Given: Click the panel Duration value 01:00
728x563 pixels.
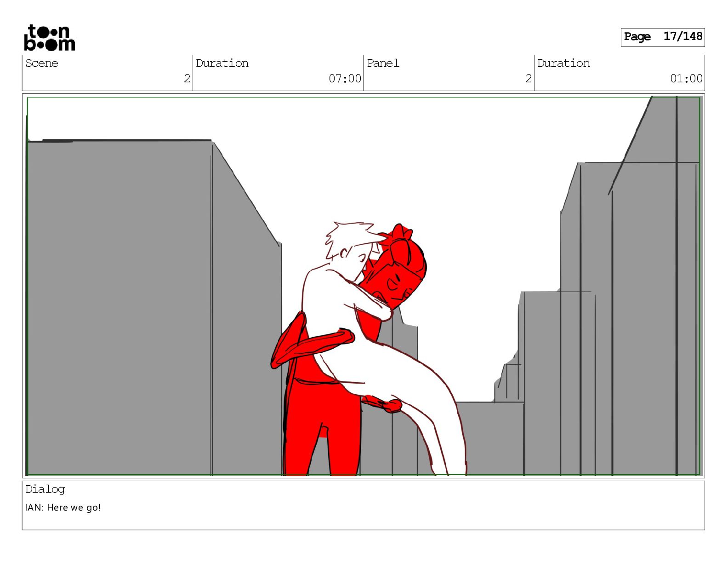Looking at the screenshot, I should (686, 79).
